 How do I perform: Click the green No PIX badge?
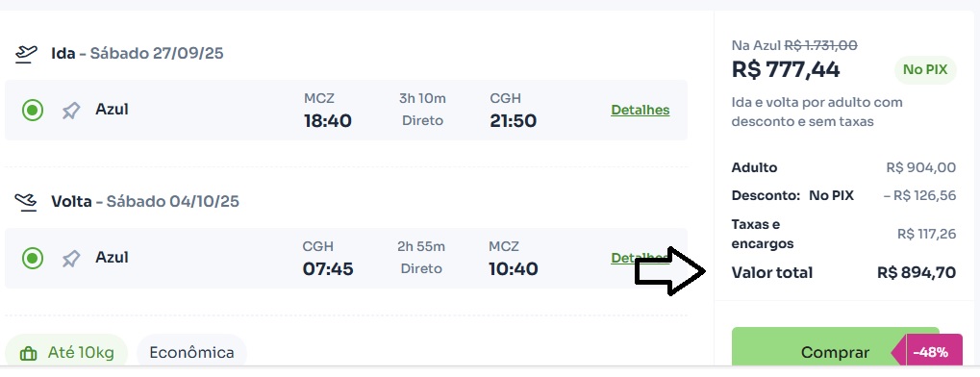pyautogui.click(x=925, y=70)
